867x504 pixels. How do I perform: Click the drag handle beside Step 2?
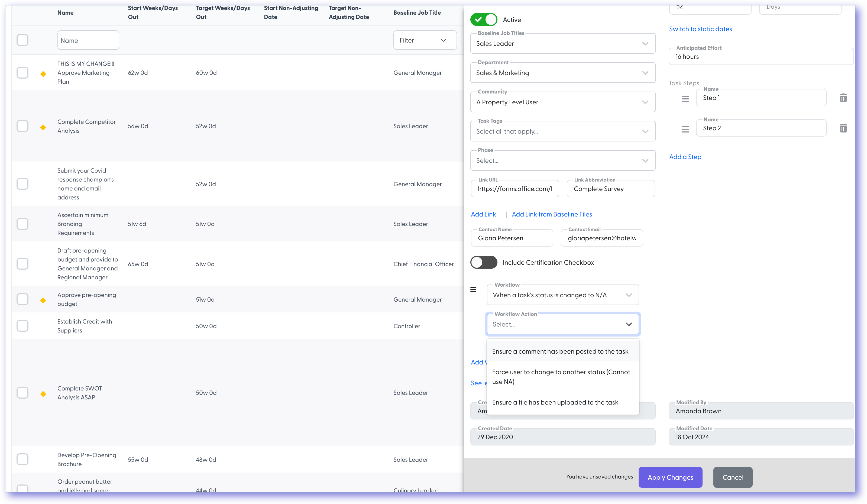coord(685,129)
